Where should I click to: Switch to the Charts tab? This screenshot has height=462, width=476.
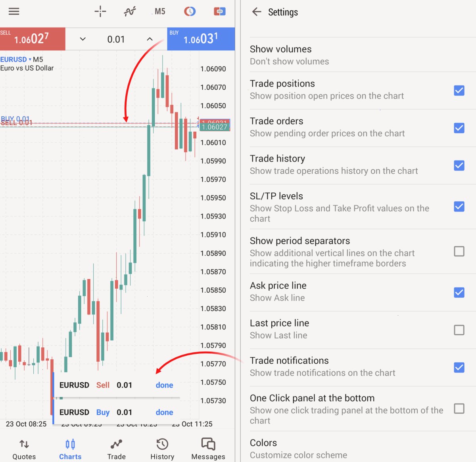coord(70,449)
